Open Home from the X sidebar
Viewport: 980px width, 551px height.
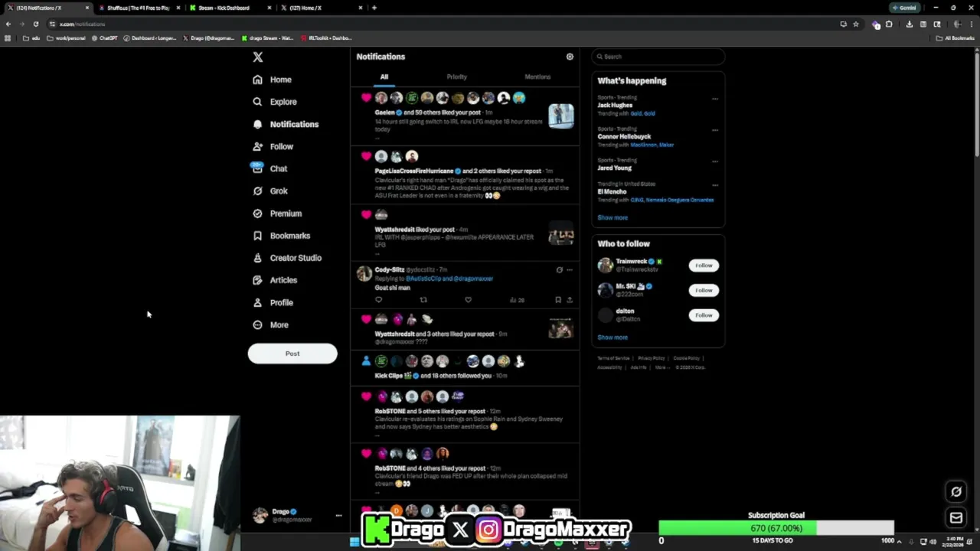coord(273,80)
